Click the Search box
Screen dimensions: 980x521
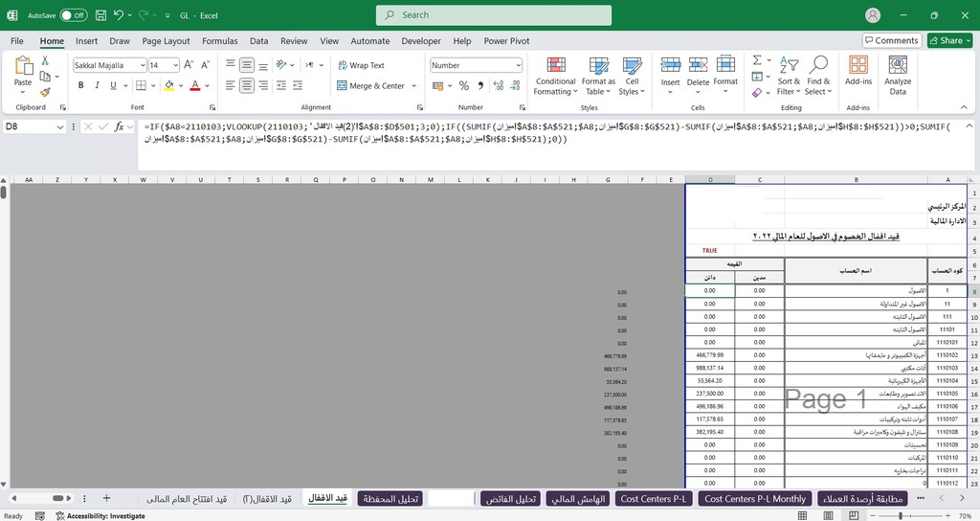pyautogui.click(x=494, y=15)
